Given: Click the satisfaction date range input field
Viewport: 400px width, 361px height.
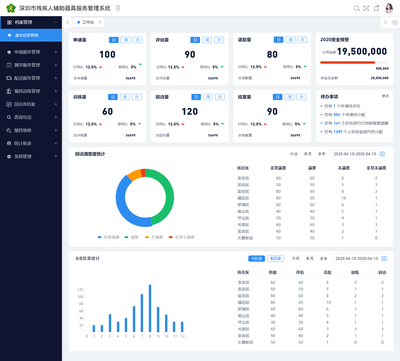Looking at the screenshot, I should [359, 154].
